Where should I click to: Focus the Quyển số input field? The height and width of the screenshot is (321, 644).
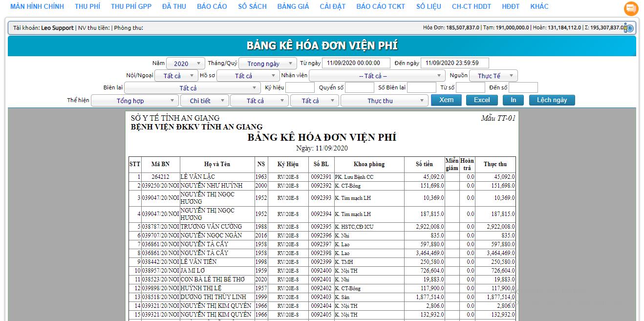point(359,87)
